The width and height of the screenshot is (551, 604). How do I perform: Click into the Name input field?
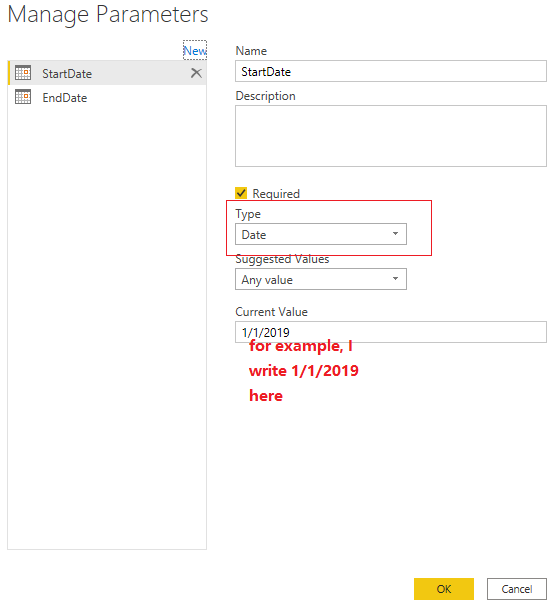391,71
